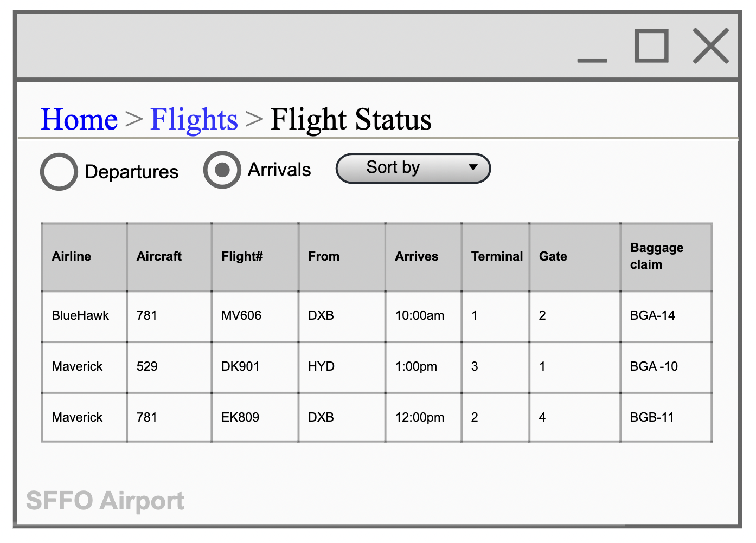Open the Flights breadcrumb link
This screenshot has height=543, width=756.
coord(194,119)
